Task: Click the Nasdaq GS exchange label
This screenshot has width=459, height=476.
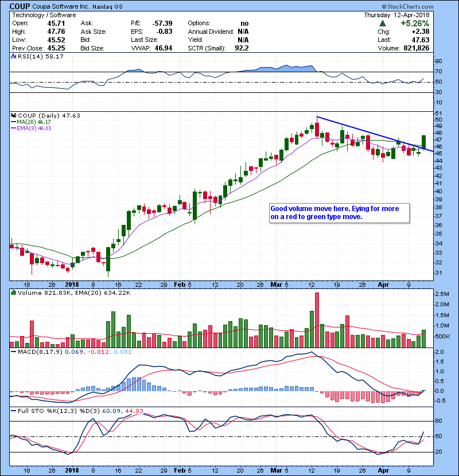Action: [107, 7]
